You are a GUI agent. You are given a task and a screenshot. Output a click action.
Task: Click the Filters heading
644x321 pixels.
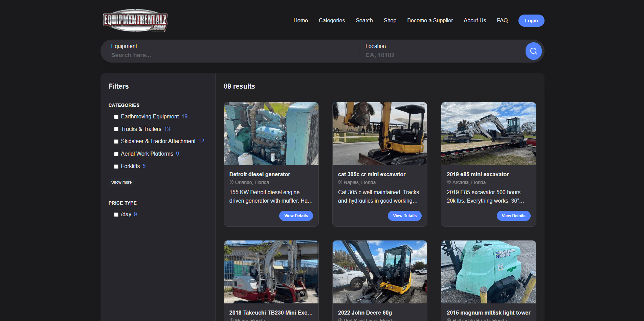(x=118, y=86)
